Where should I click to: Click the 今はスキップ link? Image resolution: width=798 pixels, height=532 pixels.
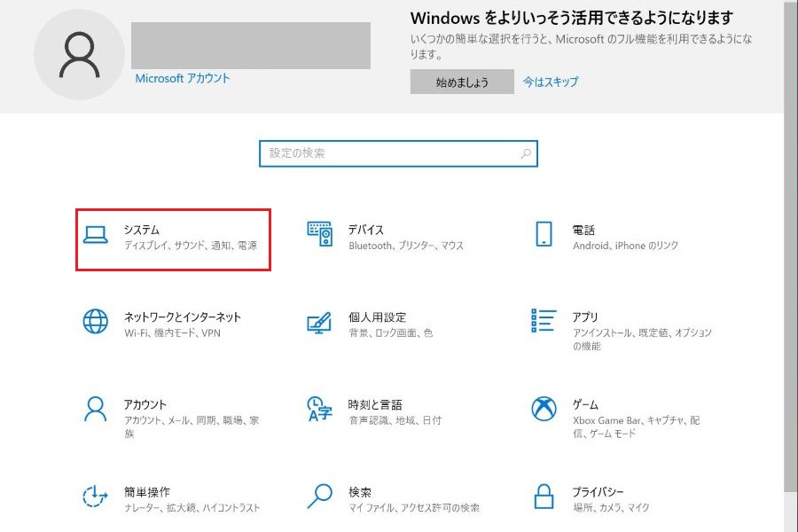coord(550,82)
